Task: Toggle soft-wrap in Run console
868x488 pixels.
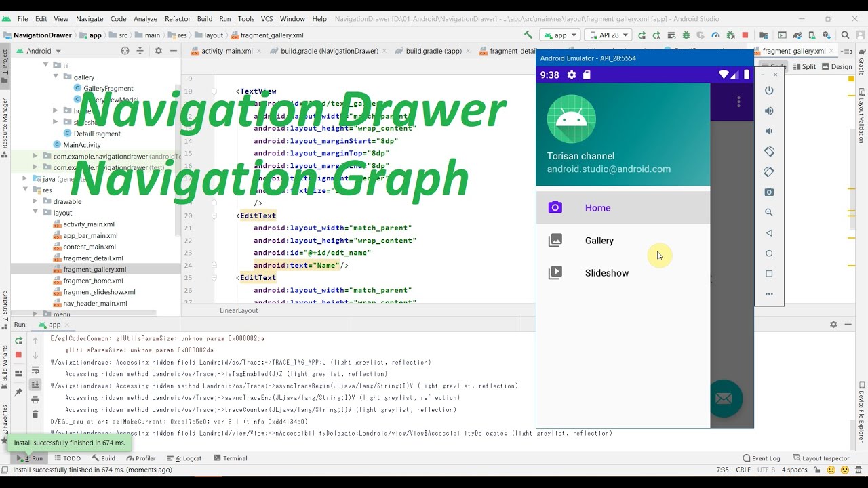Action: [x=35, y=370]
